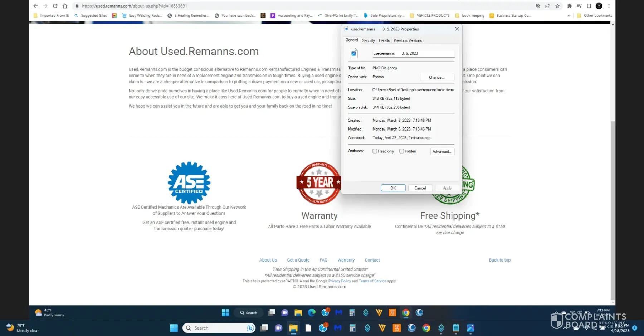Toggle the Chrome side panel icon

(589, 6)
